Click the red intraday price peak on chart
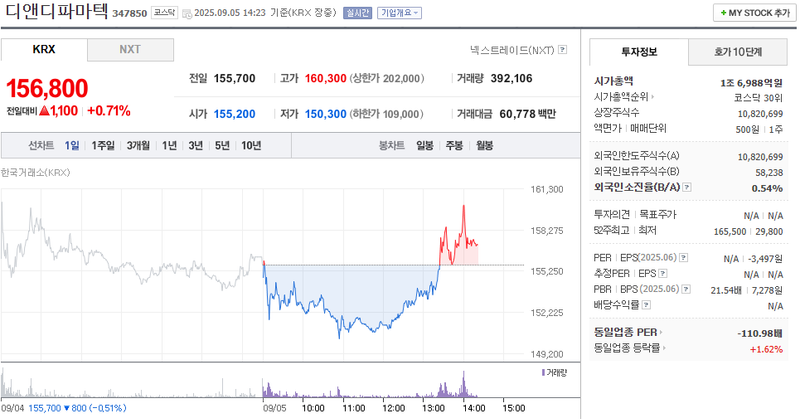Image resolution: width=800 pixels, height=419 pixels. (x=464, y=207)
